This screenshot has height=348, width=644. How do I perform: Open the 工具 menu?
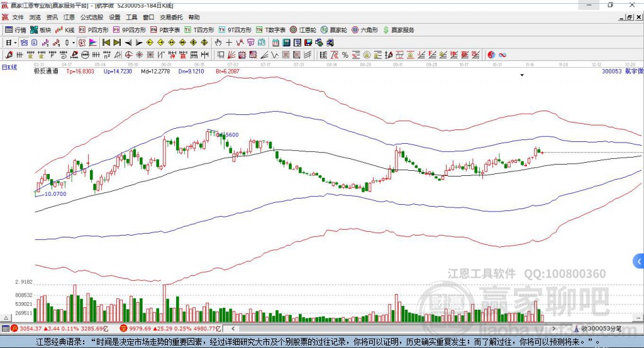pos(131,17)
